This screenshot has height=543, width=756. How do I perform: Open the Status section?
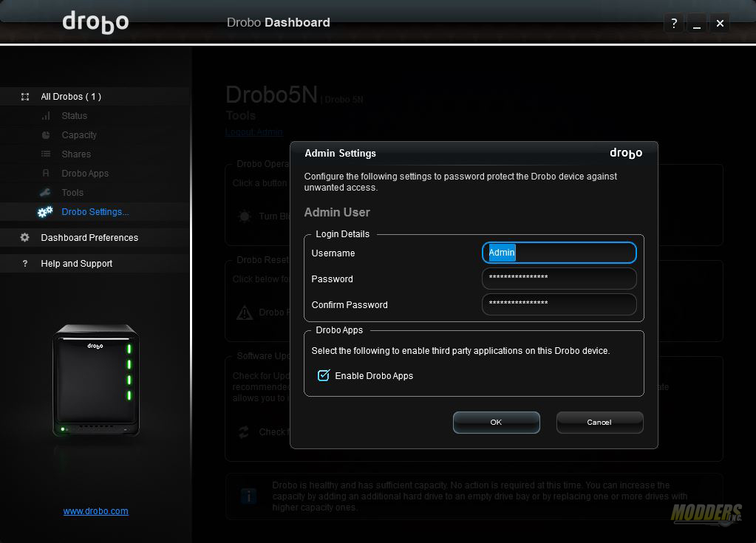point(74,116)
